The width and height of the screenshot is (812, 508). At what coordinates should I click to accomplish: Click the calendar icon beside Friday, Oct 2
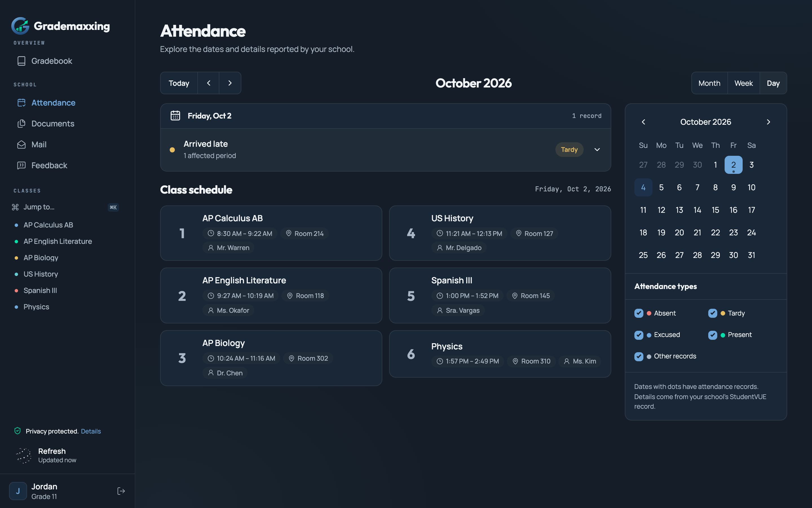point(175,116)
